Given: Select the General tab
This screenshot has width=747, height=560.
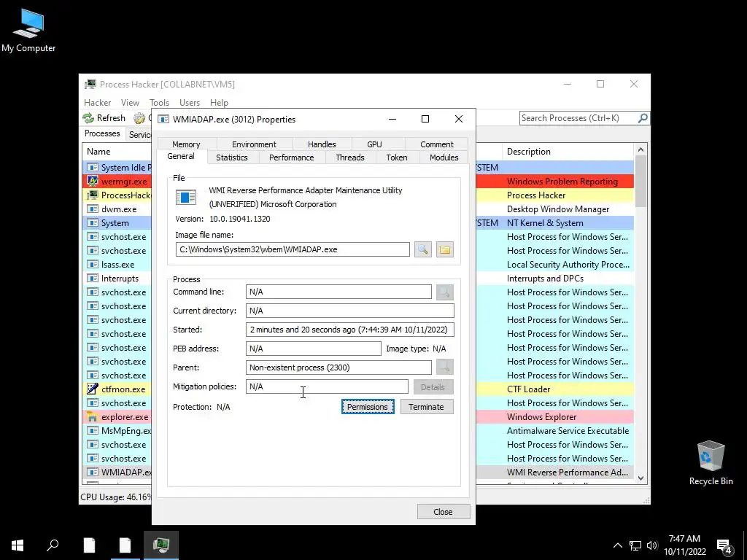Looking at the screenshot, I should pos(181,156).
